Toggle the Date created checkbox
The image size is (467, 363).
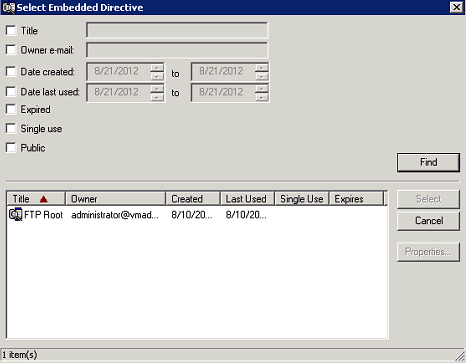point(11,71)
